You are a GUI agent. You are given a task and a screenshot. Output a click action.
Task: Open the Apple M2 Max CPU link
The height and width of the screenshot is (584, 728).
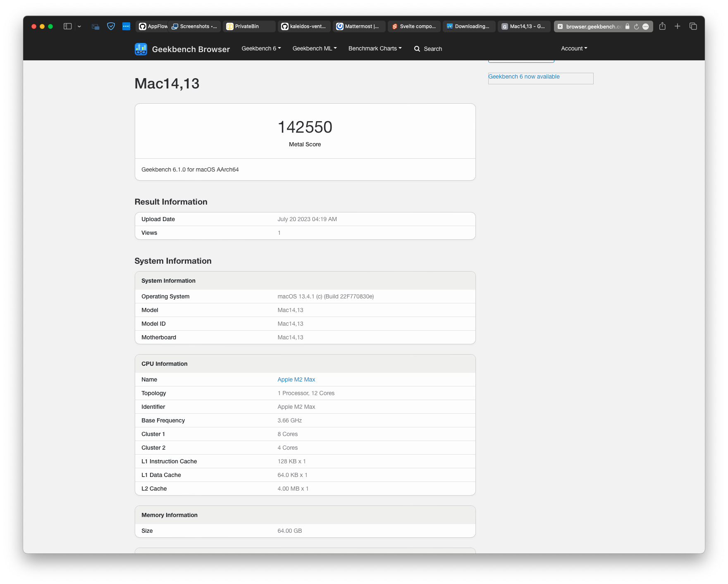click(296, 379)
